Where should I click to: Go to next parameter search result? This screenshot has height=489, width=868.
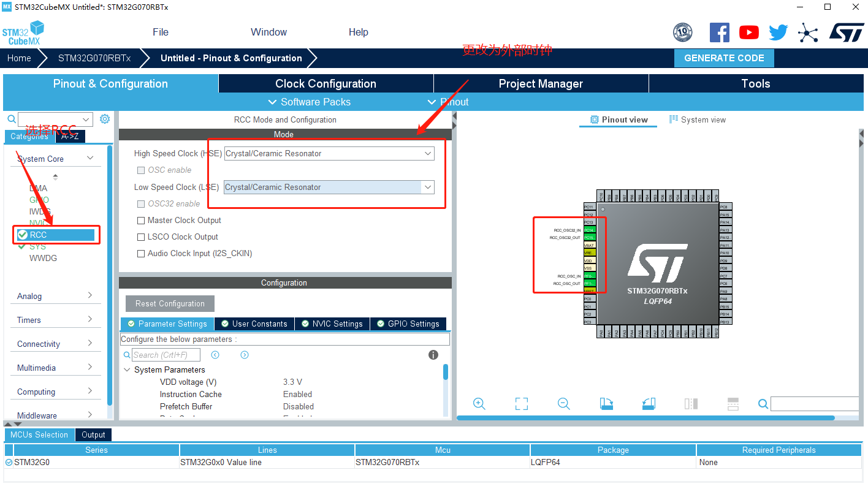coord(245,355)
